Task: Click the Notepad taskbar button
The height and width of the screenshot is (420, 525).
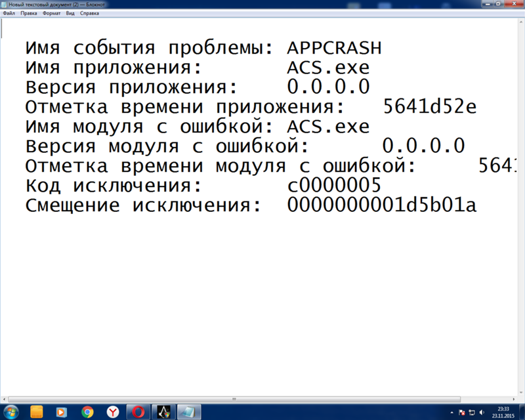Action: tap(189, 412)
